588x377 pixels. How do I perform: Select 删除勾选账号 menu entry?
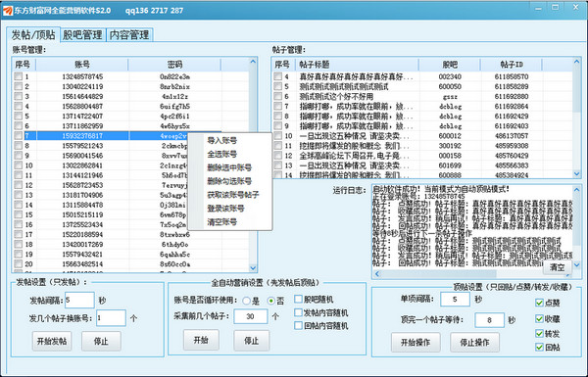coord(229,181)
